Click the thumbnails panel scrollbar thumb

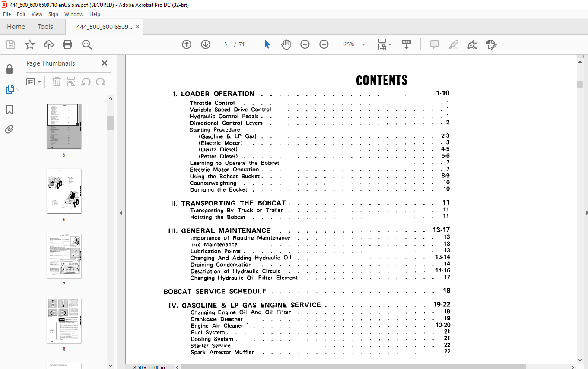pos(110,123)
